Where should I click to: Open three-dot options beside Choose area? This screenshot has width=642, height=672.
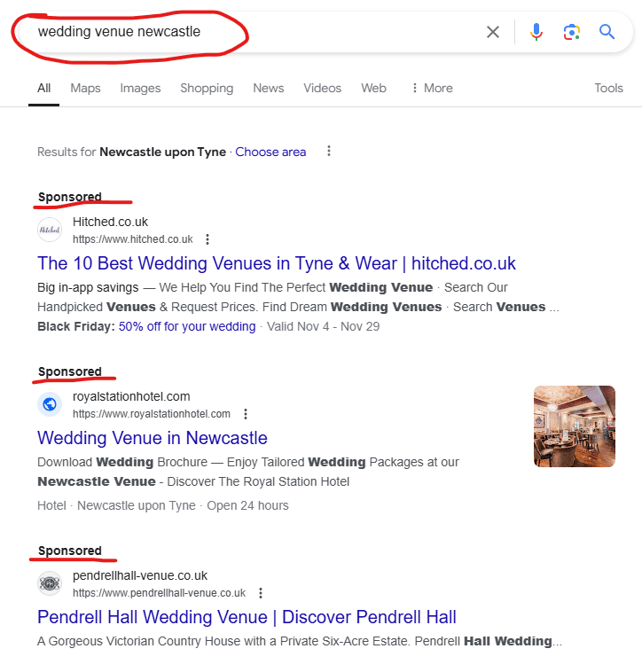tap(329, 152)
